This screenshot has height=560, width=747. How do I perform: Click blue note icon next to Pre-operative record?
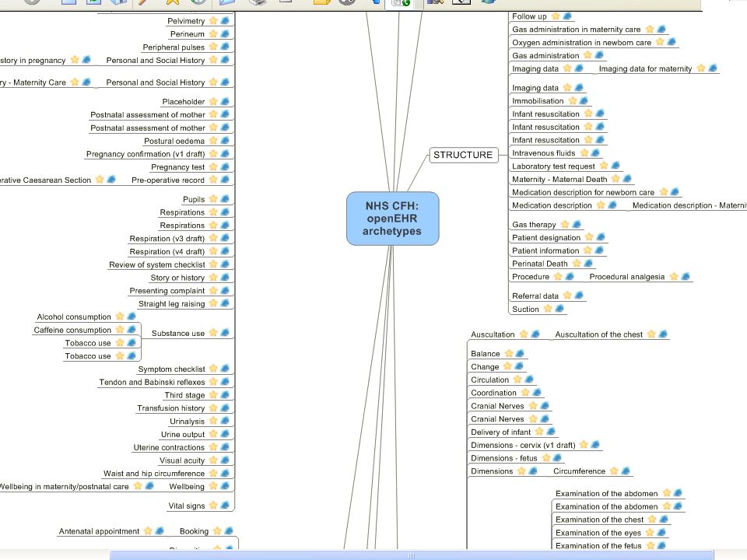(225, 180)
